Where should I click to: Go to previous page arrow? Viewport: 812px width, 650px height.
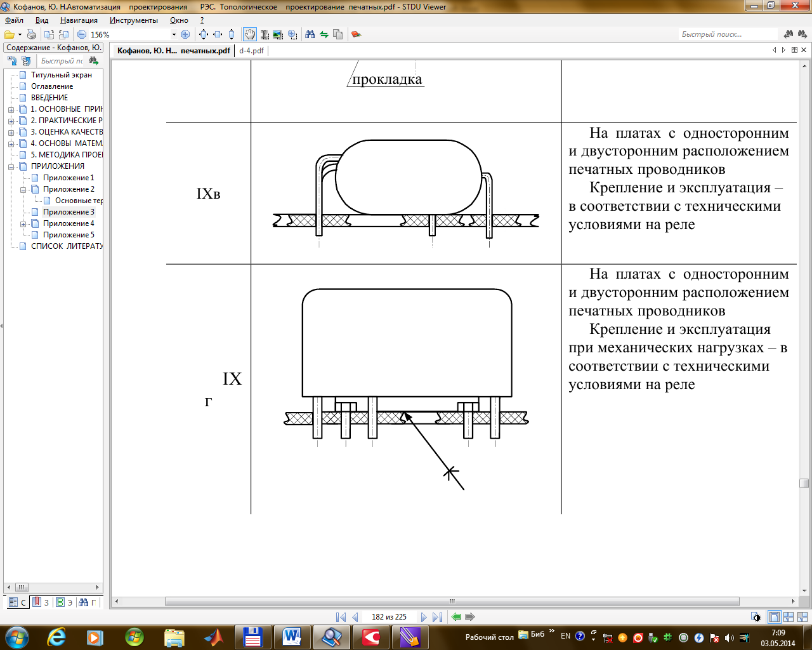(355, 617)
